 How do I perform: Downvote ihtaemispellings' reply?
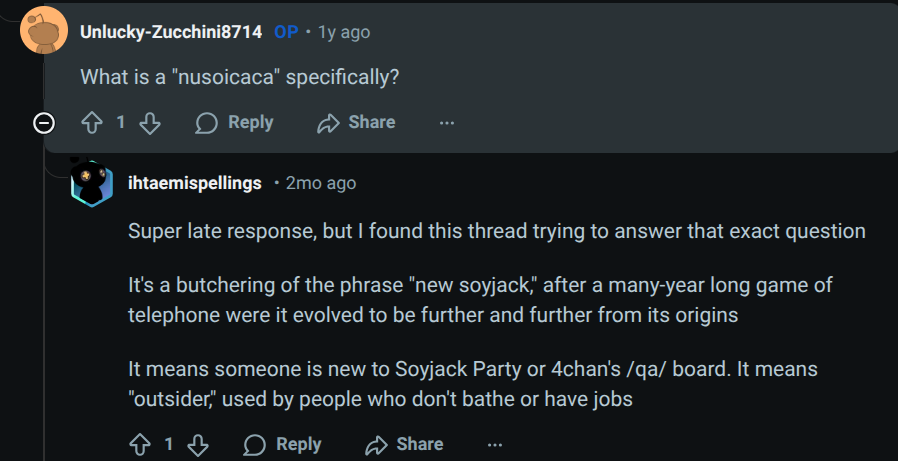(x=198, y=444)
